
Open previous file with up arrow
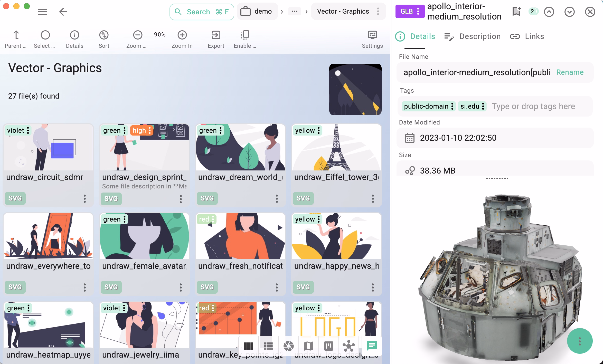(549, 12)
